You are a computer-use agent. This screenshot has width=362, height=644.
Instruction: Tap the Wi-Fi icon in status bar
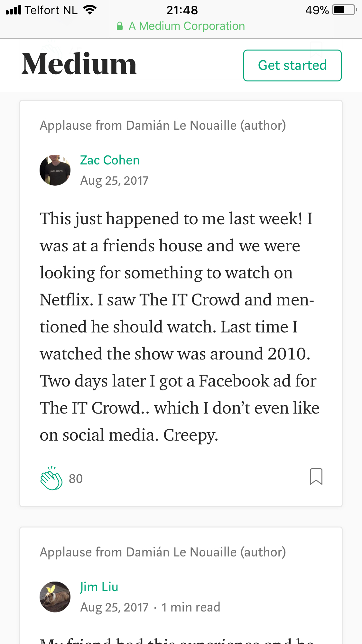(90, 10)
